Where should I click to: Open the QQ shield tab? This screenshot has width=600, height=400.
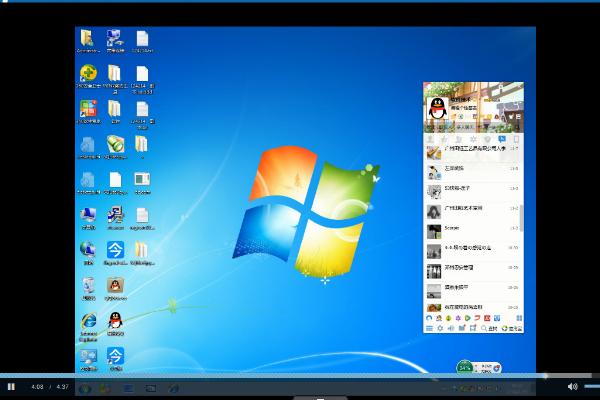(x=487, y=139)
